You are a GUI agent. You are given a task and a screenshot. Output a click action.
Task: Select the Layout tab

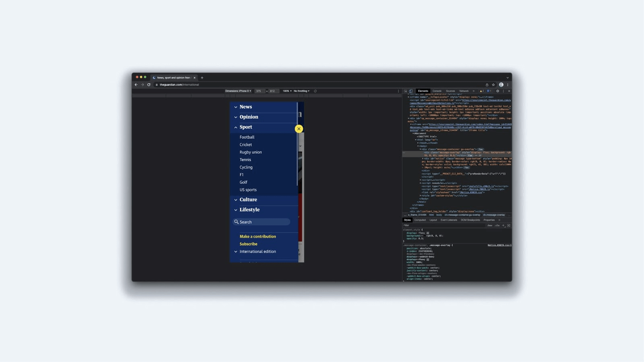[433, 220]
